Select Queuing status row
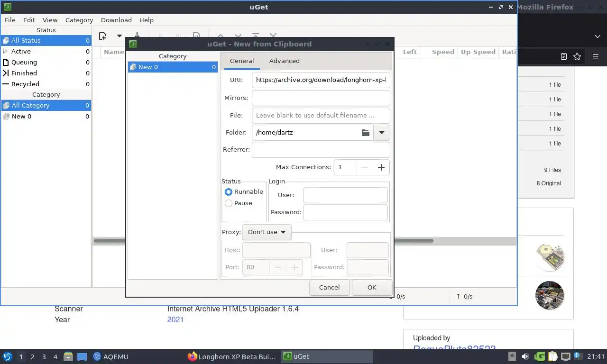Screen dimensions: 607x364 click(46, 62)
